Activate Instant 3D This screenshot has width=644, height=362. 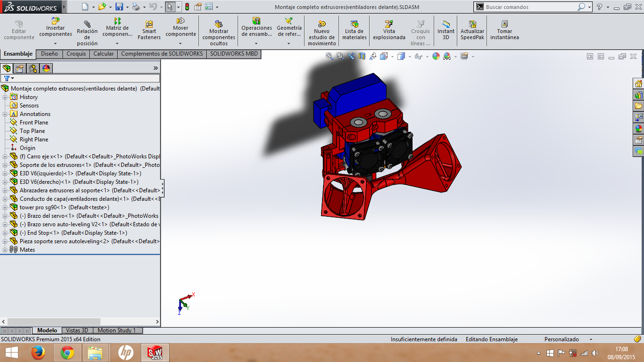[446, 31]
